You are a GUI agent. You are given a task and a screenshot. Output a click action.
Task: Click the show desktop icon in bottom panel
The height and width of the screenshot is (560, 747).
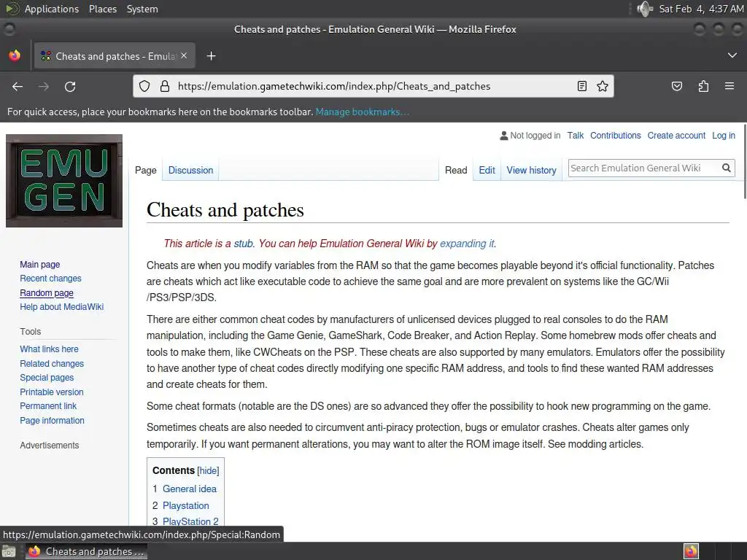pyautogui.click(x=9, y=551)
